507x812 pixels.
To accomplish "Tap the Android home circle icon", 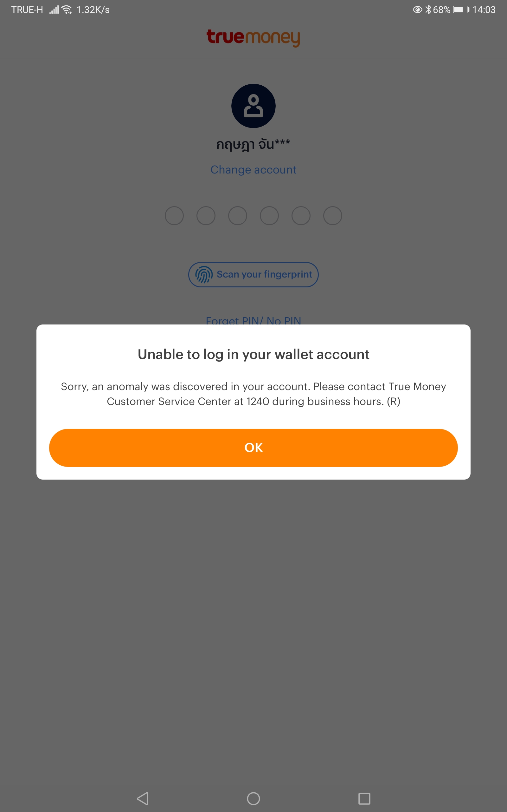I will 253,799.
